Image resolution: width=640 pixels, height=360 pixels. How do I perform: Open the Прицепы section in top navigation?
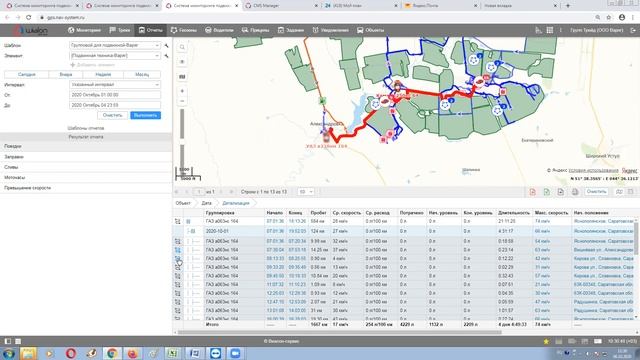[256, 30]
